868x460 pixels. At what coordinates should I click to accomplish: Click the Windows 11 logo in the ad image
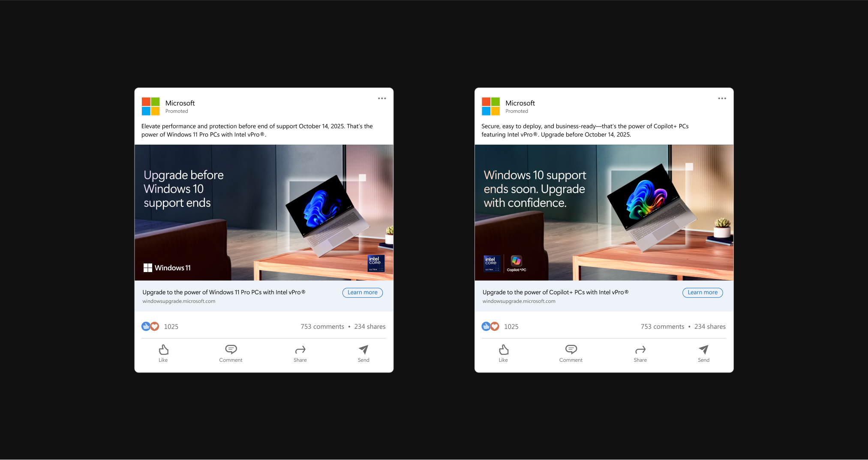[x=167, y=268]
